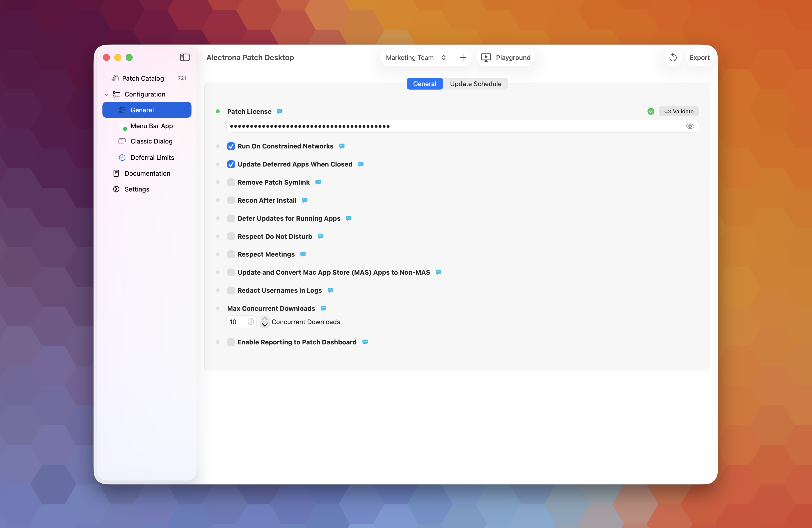This screenshot has height=528, width=812.
Task: Click the Patch Catalog bird icon
Action: tap(115, 78)
